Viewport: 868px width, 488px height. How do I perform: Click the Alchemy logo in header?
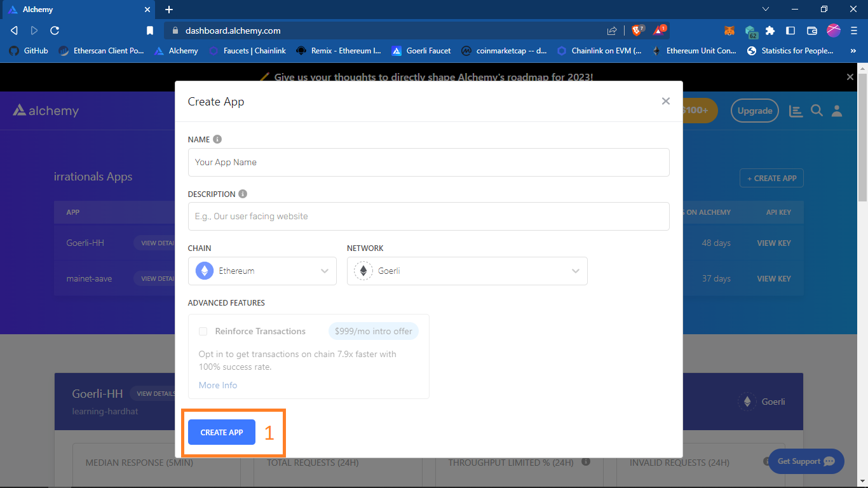[46, 111]
